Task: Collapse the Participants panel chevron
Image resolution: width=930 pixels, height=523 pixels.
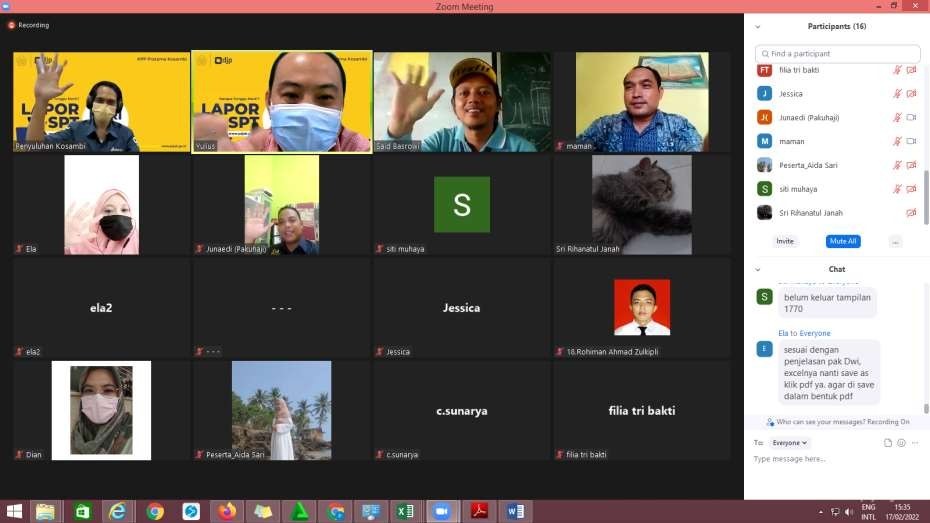Action: [x=758, y=26]
